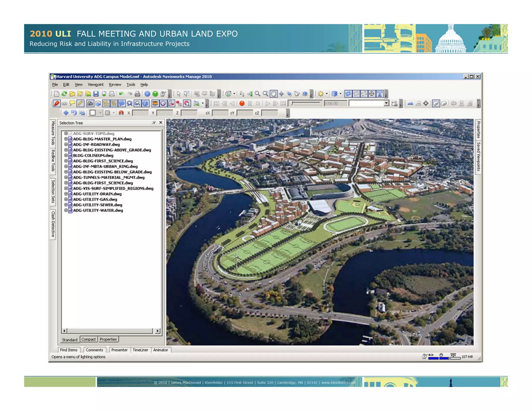The image size is (532, 411).
Task: Expand ADG-BLDG-MASTER_PLAN.dwg tree node
Action: point(66,139)
